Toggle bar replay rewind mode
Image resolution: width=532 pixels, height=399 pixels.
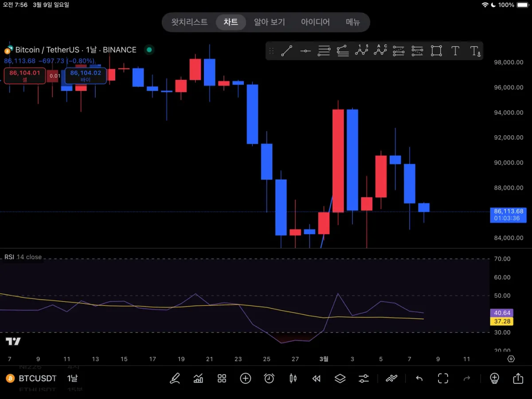point(316,378)
